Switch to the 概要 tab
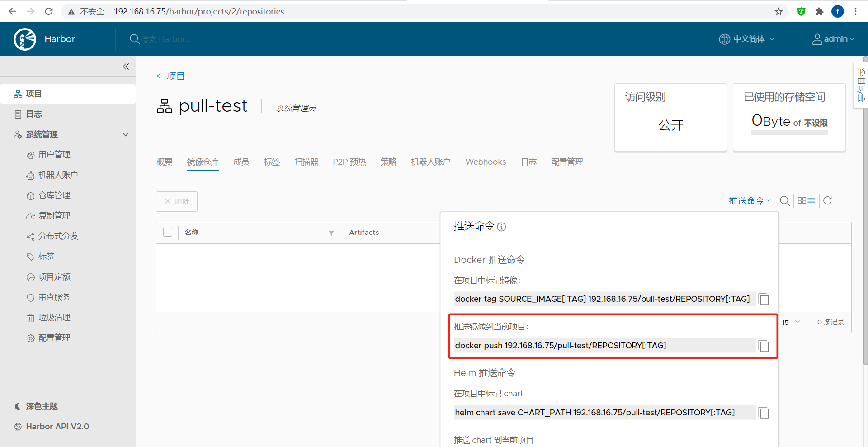This screenshot has height=447, width=868. tap(165, 162)
